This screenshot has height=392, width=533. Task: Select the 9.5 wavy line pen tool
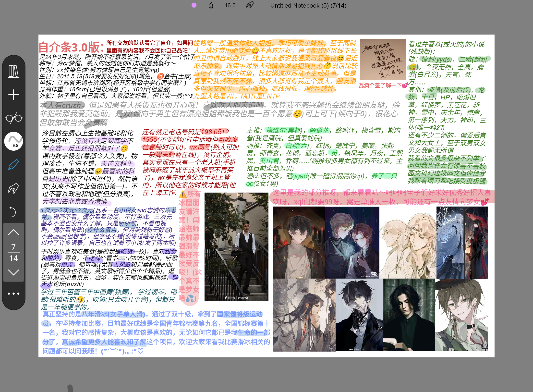13,141
